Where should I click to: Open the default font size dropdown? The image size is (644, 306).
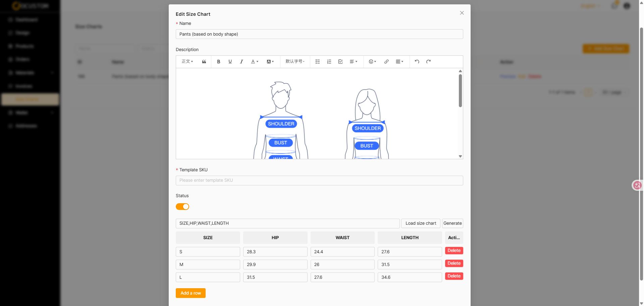295,62
